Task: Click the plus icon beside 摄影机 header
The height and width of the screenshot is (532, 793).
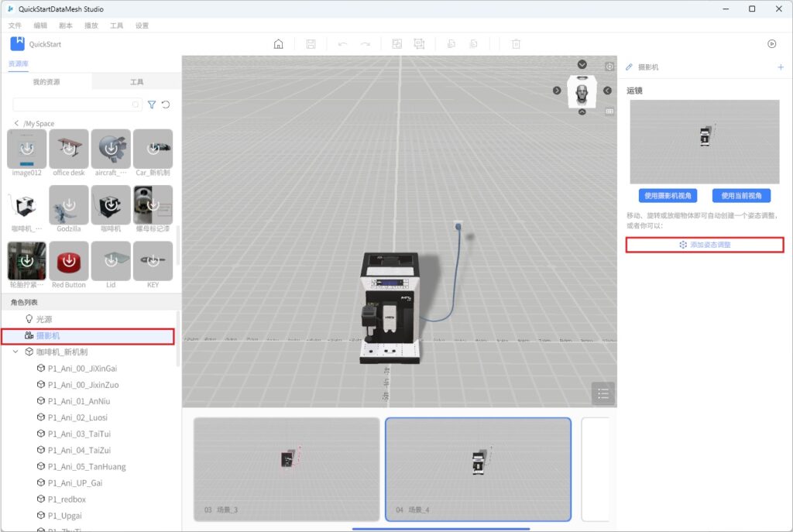Action: click(781, 67)
